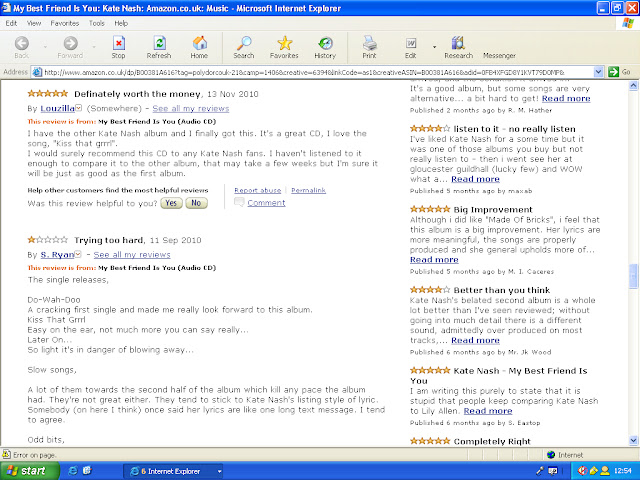Click the 12:54 system clock
Viewport: 640px width, 480px height.
point(622,471)
